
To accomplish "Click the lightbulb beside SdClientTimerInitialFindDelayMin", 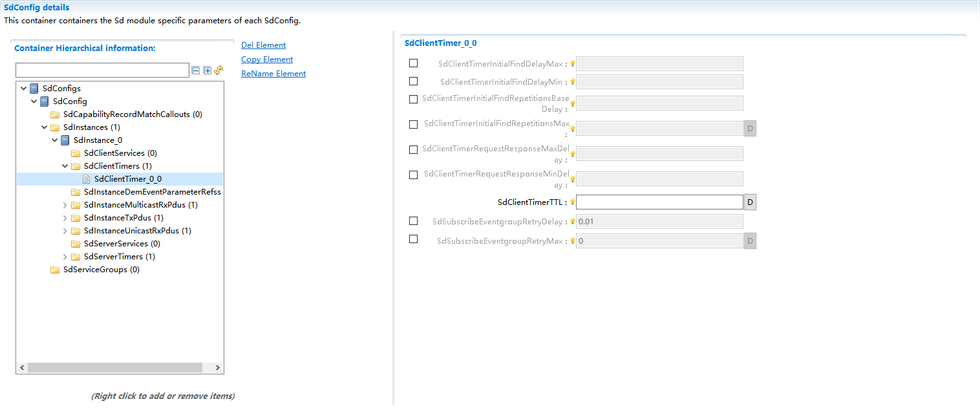I will coord(571,81).
